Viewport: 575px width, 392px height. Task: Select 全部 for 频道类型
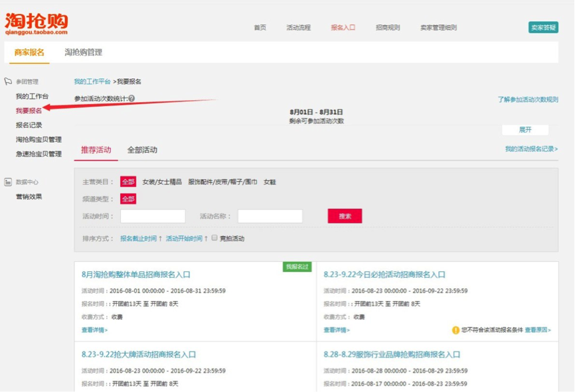tap(128, 199)
